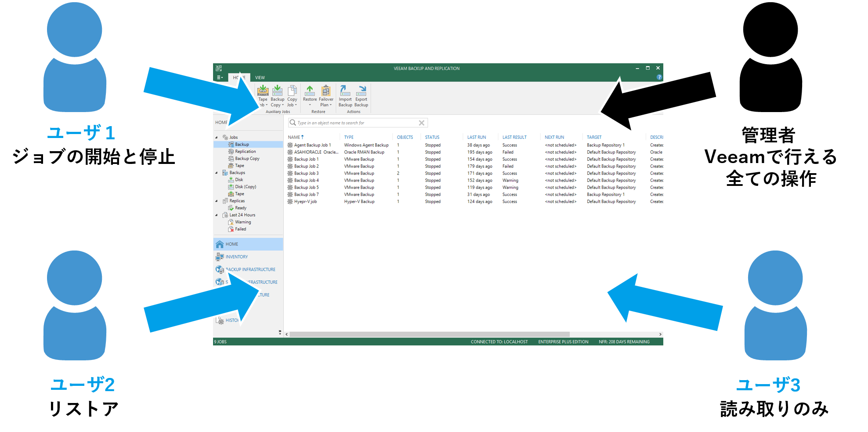Screen dimensions: 868x432
Task: Open the Tape Job ribbon button
Action: [x=263, y=96]
